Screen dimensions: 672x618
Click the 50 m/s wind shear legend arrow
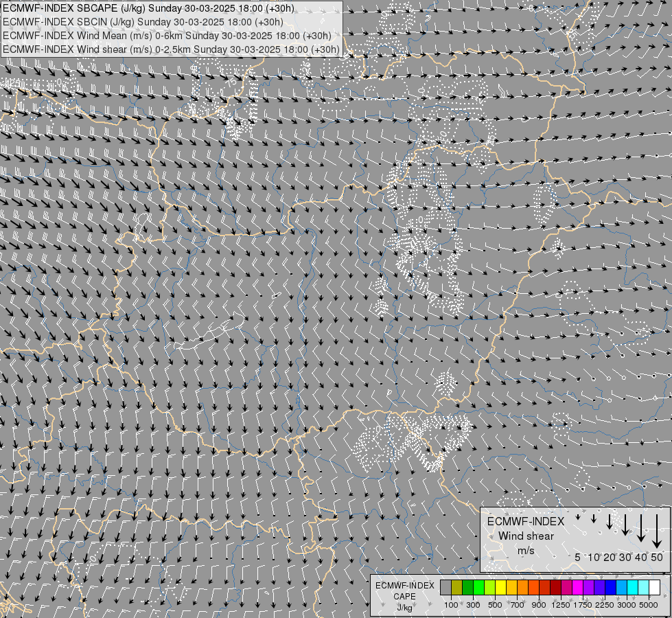657,531
